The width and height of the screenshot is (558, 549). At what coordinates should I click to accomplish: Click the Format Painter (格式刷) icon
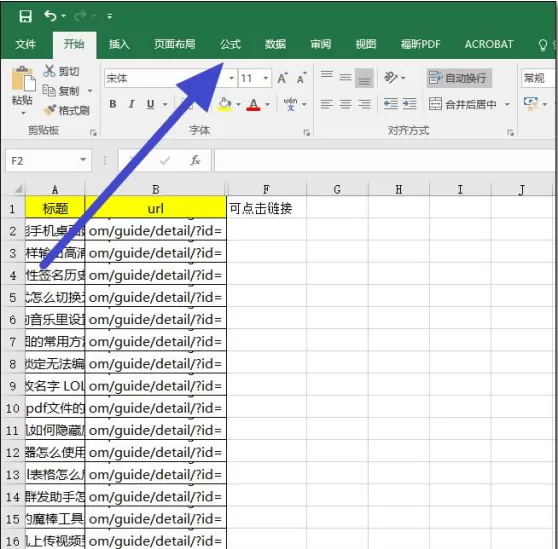[x=49, y=110]
